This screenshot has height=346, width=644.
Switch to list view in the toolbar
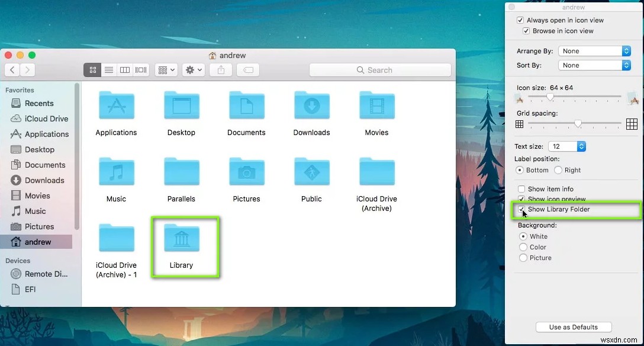point(109,70)
